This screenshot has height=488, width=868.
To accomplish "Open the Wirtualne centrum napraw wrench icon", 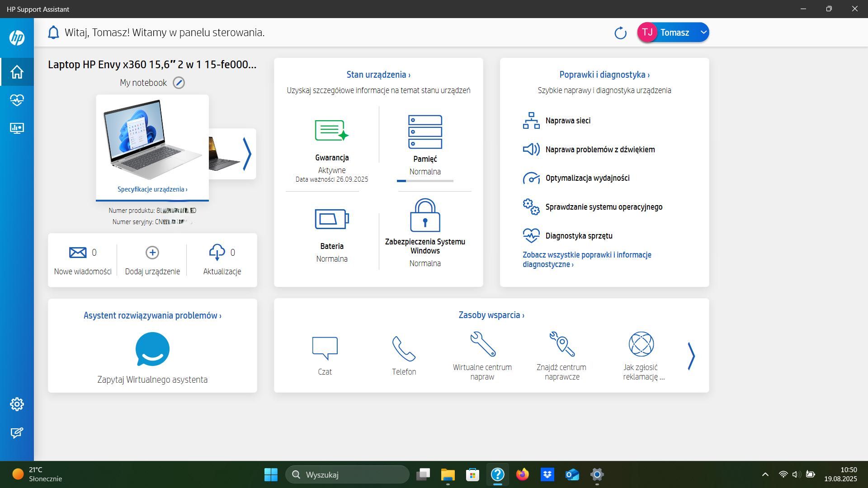I will [482, 344].
